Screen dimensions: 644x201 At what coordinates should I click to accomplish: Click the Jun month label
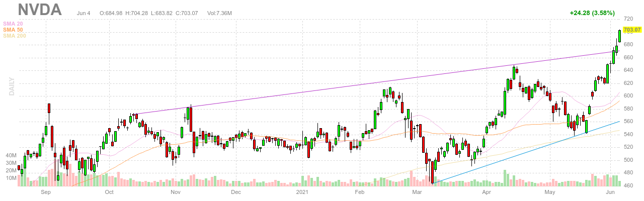tap(609, 192)
